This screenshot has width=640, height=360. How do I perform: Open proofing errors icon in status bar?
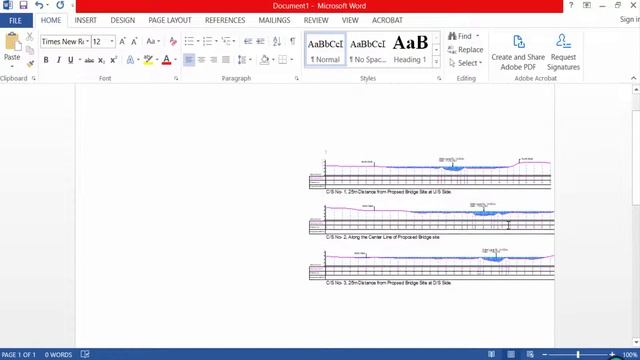85,354
